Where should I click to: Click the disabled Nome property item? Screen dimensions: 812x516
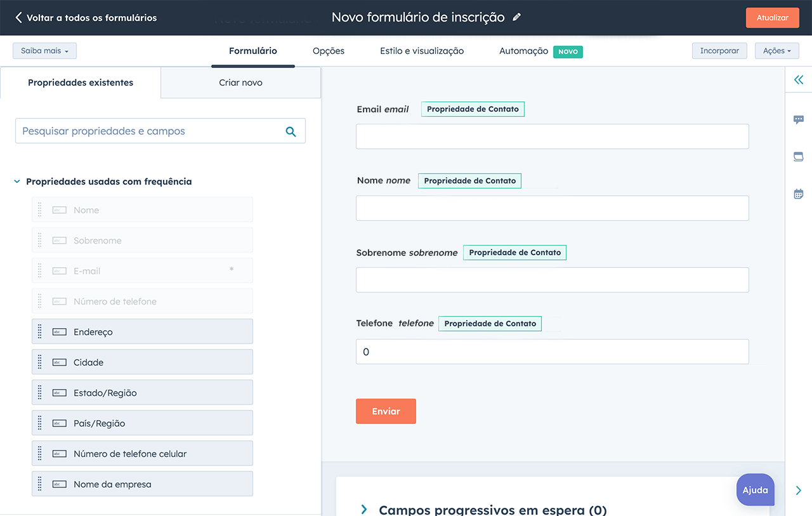click(142, 209)
